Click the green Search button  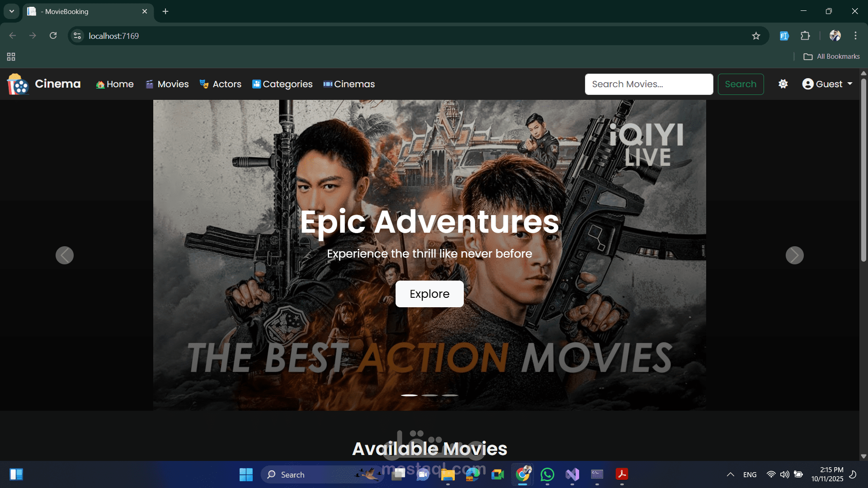coord(741,84)
